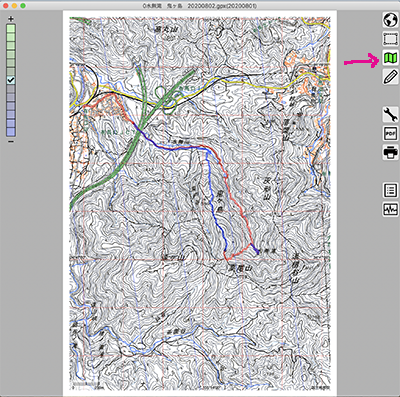Select the dashed rectangle selection tool

390,39
